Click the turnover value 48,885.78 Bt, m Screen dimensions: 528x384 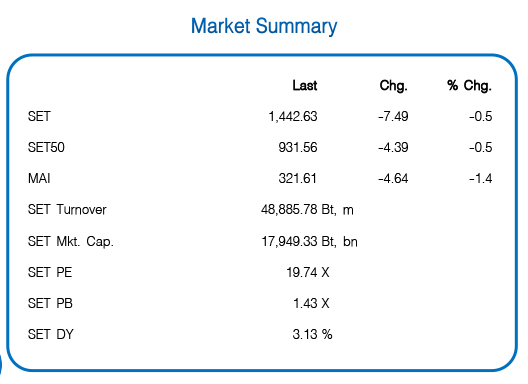(x=307, y=210)
